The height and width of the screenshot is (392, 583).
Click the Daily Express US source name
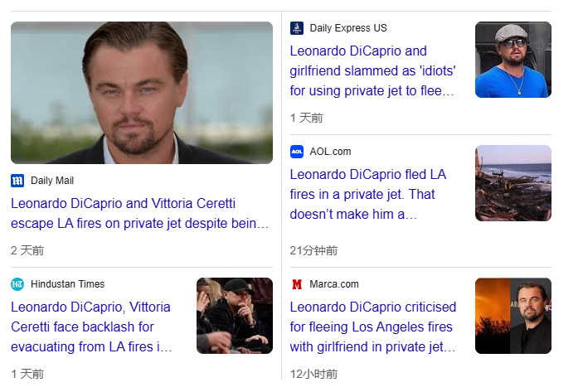pyautogui.click(x=348, y=28)
